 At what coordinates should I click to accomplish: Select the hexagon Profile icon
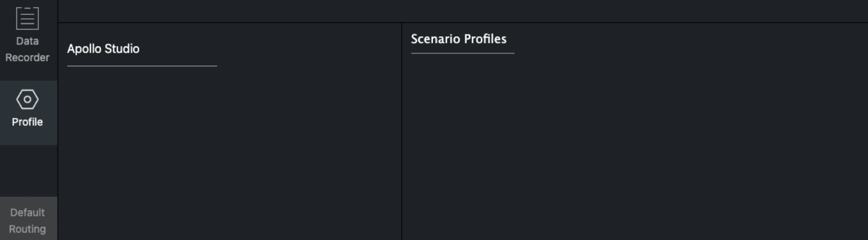click(x=27, y=100)
